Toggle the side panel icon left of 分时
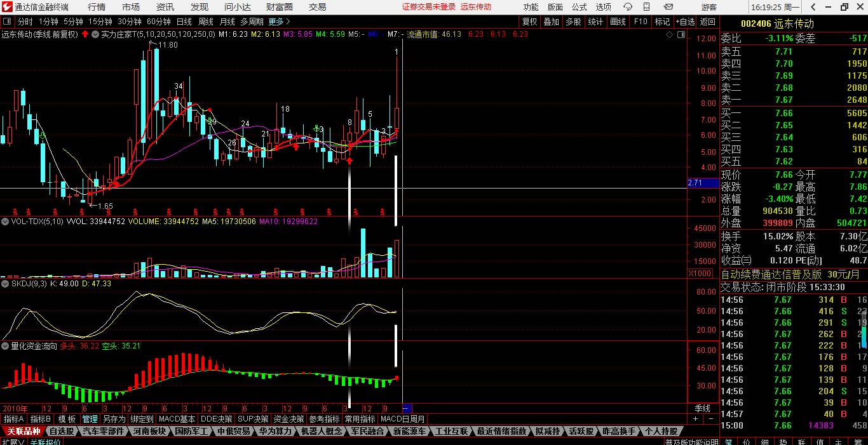Screen dimensions: 868x445 point(6,22)
